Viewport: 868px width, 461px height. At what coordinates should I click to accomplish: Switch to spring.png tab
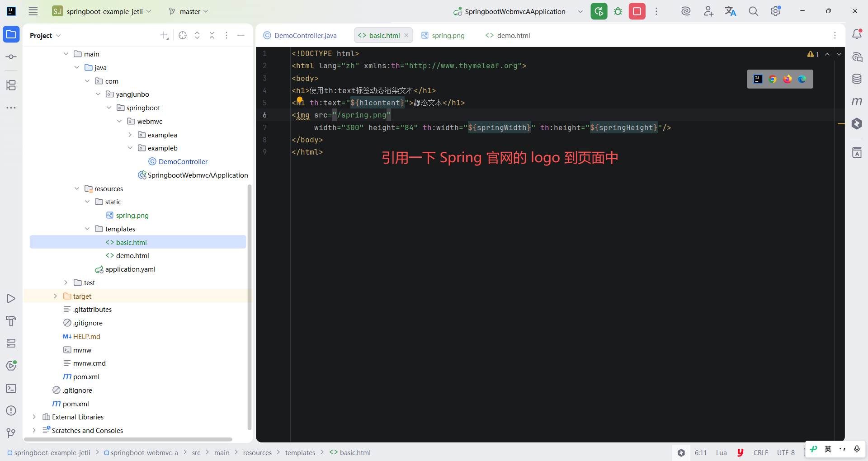pos(443,35)
